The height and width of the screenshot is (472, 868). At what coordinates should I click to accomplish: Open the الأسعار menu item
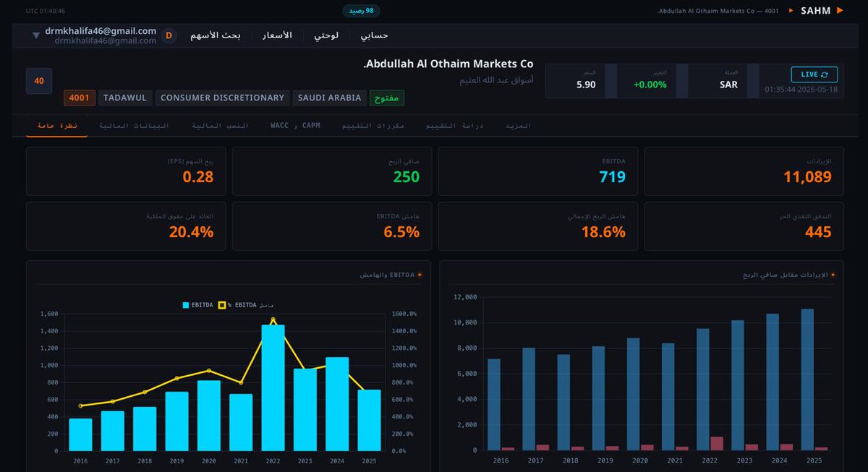click(x=277, y=35)
